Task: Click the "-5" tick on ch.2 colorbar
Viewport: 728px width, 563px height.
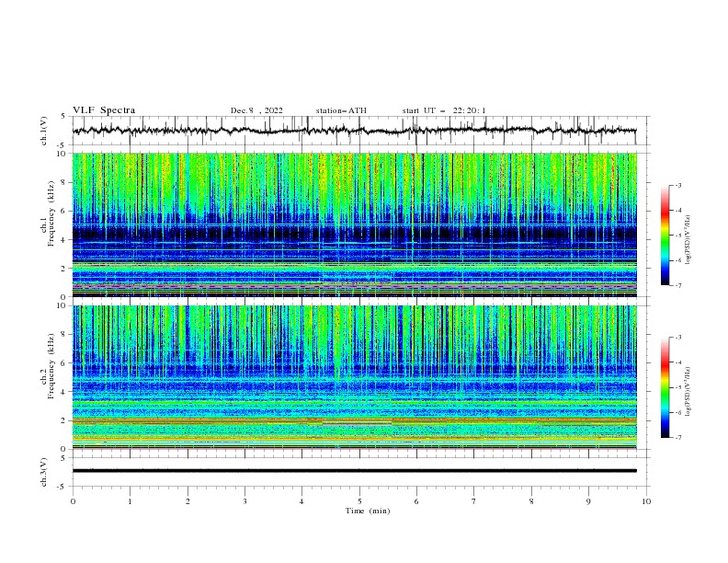Action: [x=677, y=387]
